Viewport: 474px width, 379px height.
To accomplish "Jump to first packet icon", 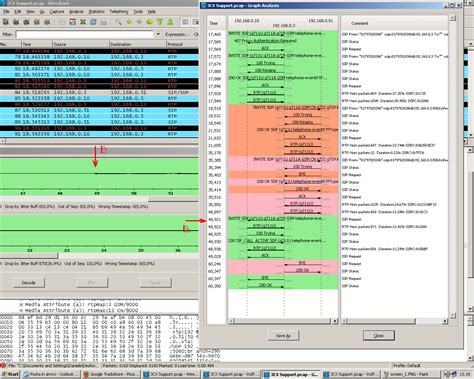I will click(x=160, y=22).
